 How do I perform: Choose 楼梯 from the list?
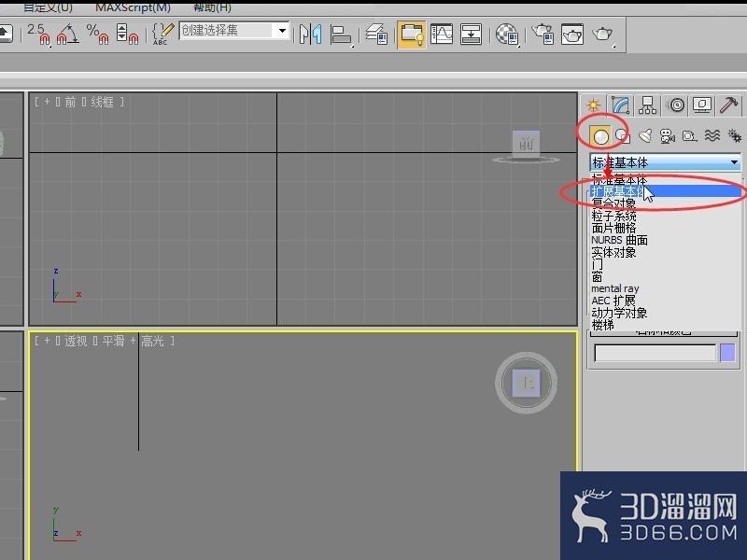[x=665, y=325]
